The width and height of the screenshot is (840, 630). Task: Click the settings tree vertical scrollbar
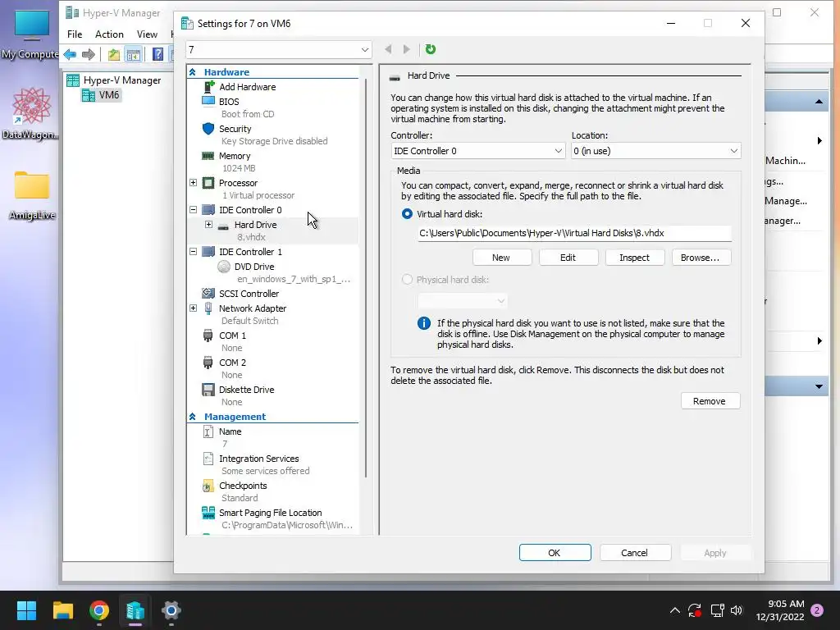(366, 279)
